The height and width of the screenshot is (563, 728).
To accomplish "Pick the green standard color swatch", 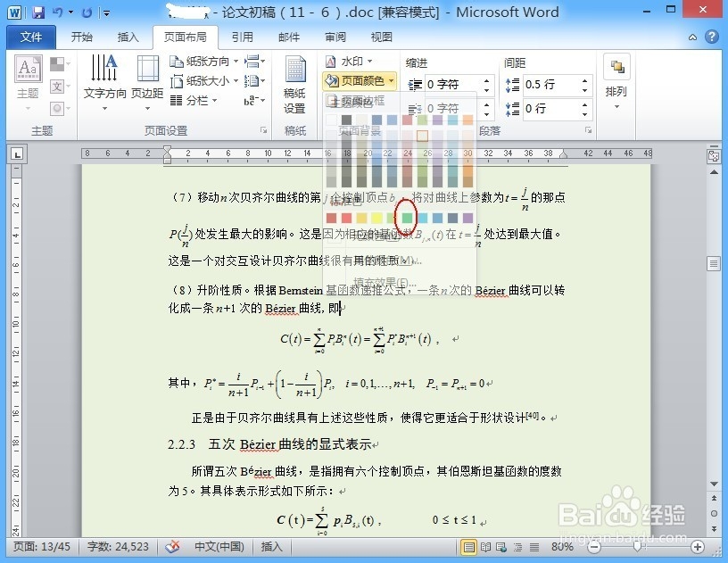I will 407,218.
